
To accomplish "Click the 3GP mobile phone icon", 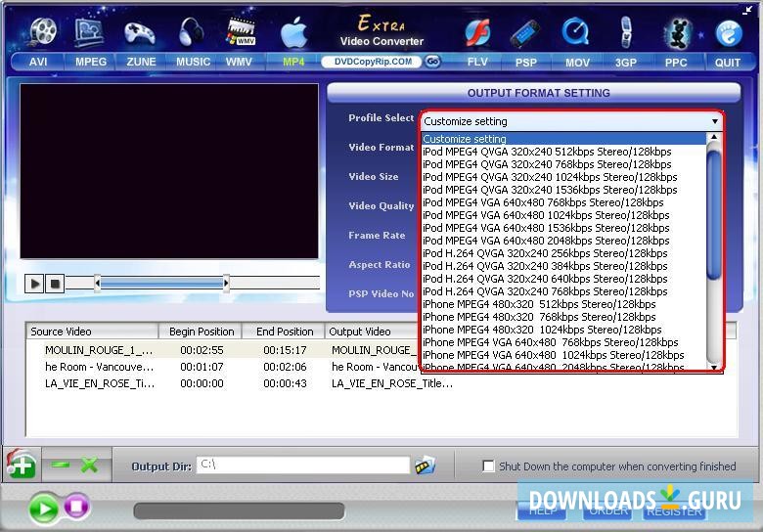I will pyautogui.click(x=626, y=32).
